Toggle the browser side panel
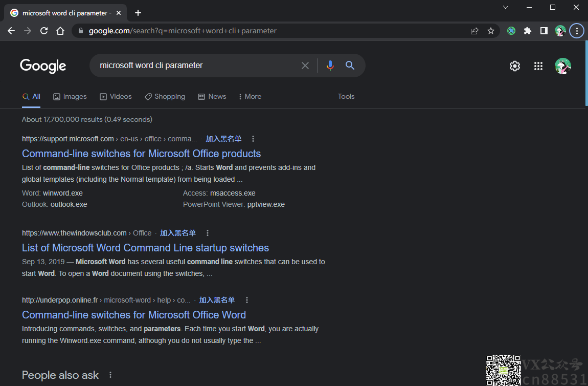Viewport: 588px width, 386px height. tap(544, 31)
